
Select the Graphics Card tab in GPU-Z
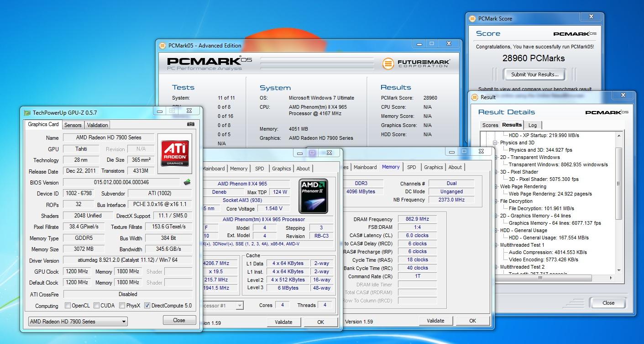43,124
